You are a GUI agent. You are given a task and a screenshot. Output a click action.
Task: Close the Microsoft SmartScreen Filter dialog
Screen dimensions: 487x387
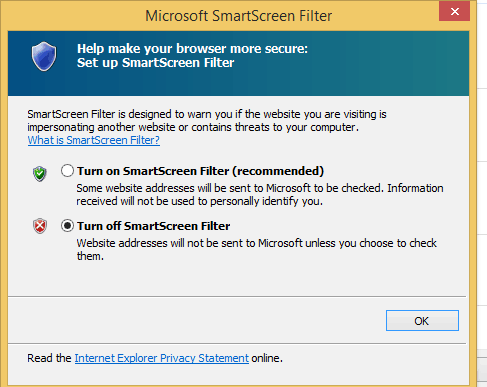coord(454,12)
